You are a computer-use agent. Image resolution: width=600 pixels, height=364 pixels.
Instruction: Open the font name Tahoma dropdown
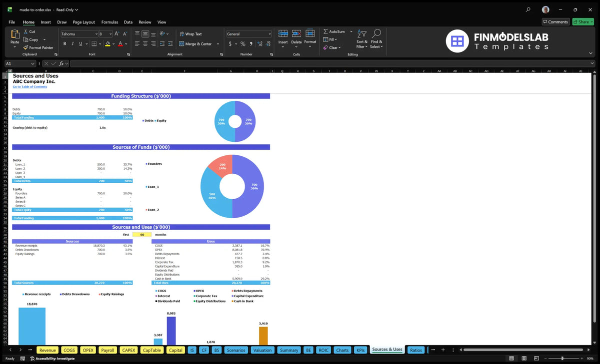tap(95, 34)
